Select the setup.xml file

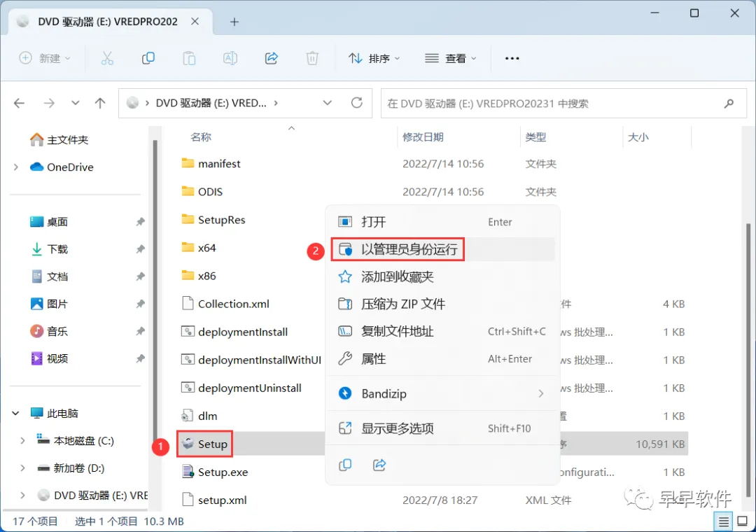pos(214,500)
